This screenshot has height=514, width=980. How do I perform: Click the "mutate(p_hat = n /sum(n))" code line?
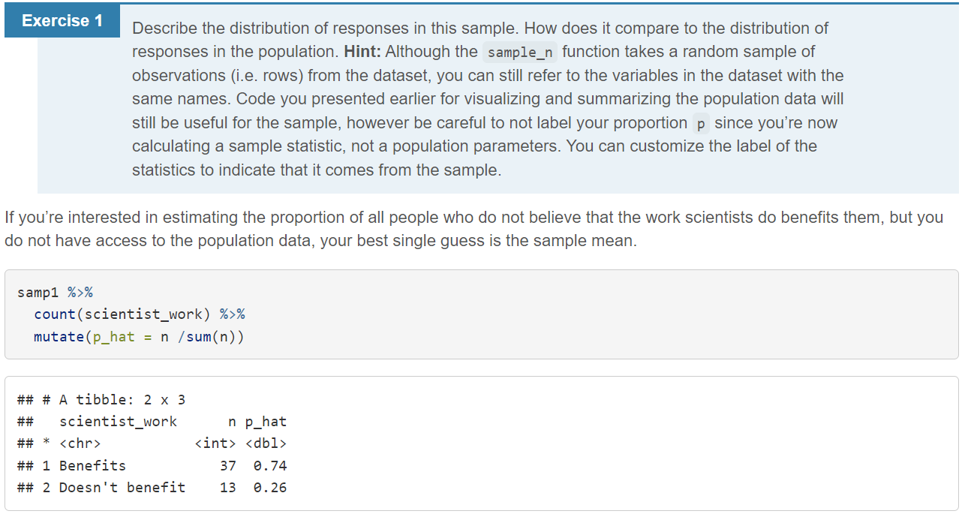pyautogui.click(x=139, y=337)
